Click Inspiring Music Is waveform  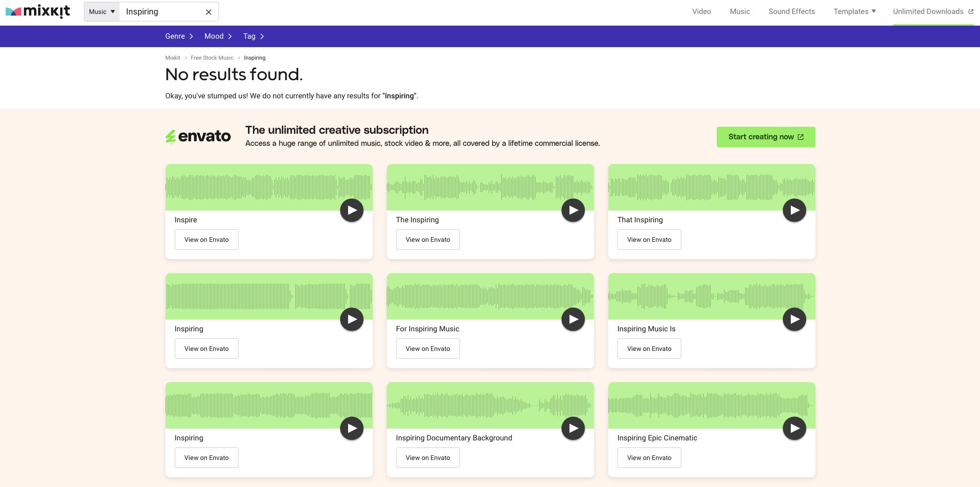coord(712,296)
